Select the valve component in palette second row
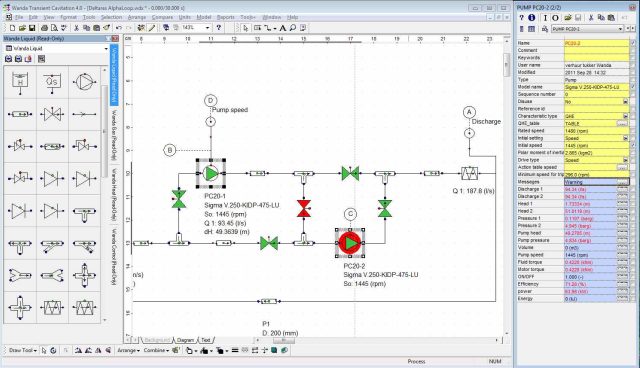 tap(52, 114)
